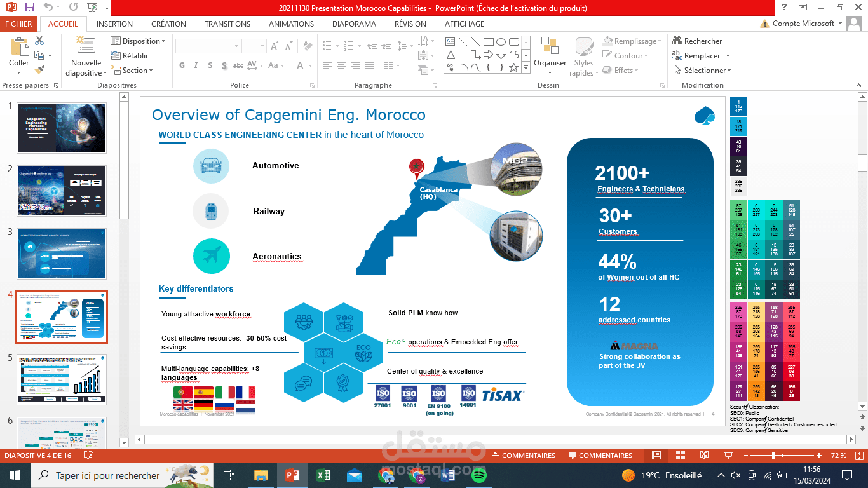Click the zoom slider handle
The image size is (868, 488).
[x=773, y=456]
